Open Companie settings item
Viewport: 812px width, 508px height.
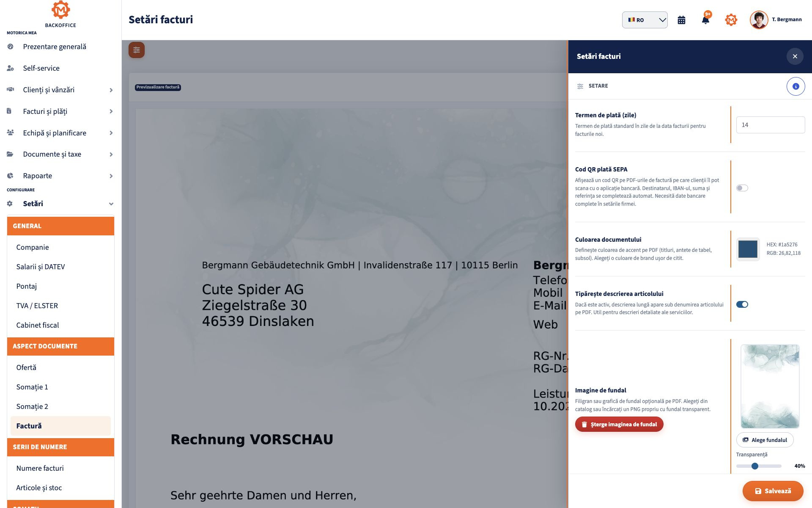(60, 247)
